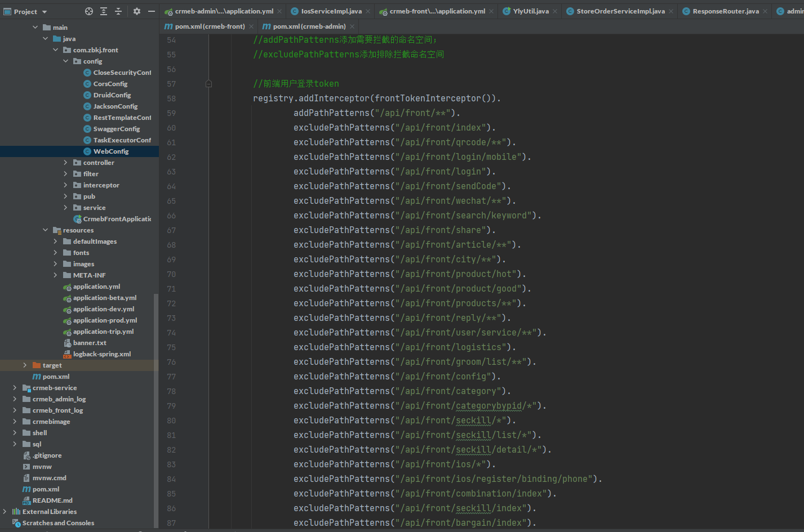Expand the crmeb-service module
The width and height of the screenshot is (804, 532).
(x=15, y=387)
